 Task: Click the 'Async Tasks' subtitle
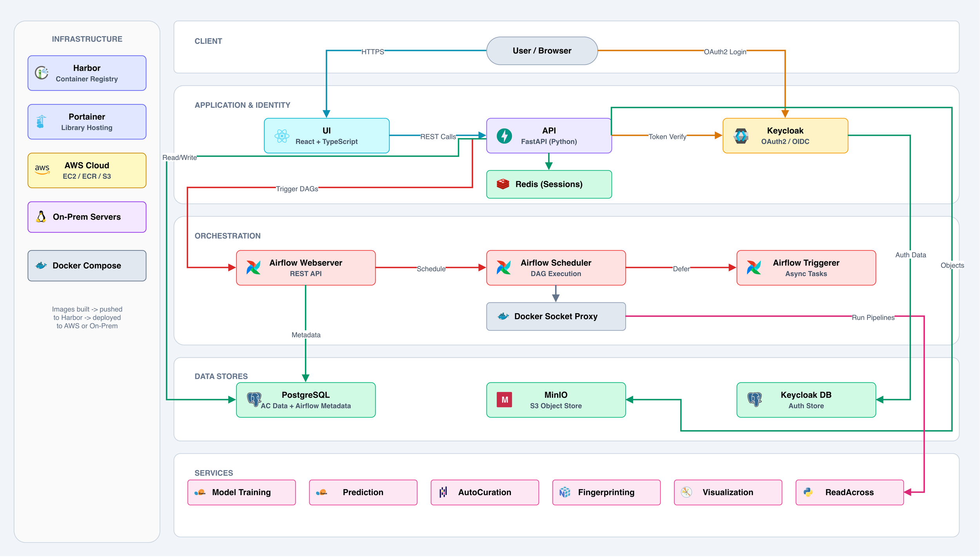pos(806,274)
